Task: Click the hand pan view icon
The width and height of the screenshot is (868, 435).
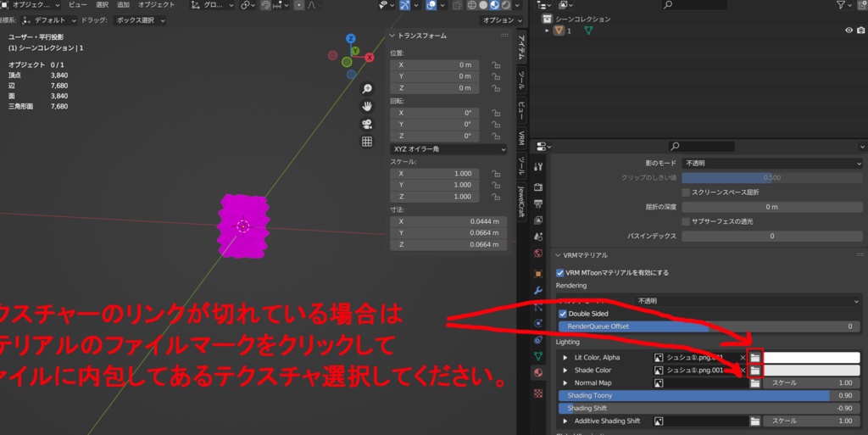Action: coord(366,106)
